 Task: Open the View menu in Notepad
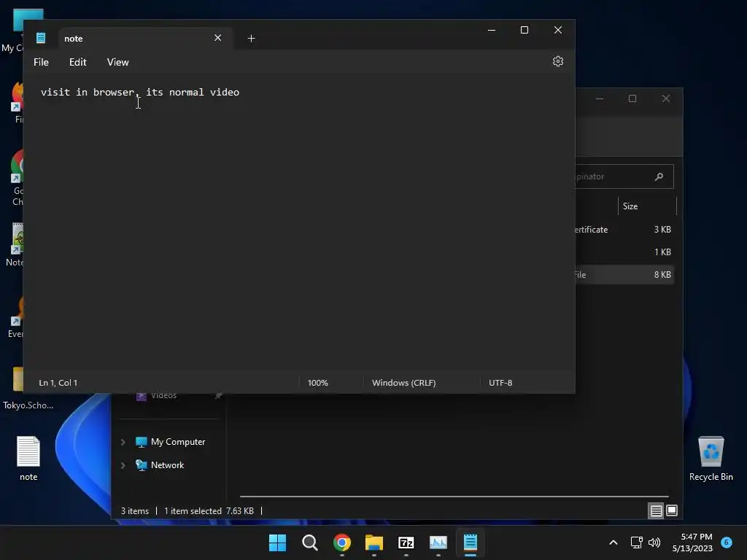pyautogui.click(x=117, y=62)
